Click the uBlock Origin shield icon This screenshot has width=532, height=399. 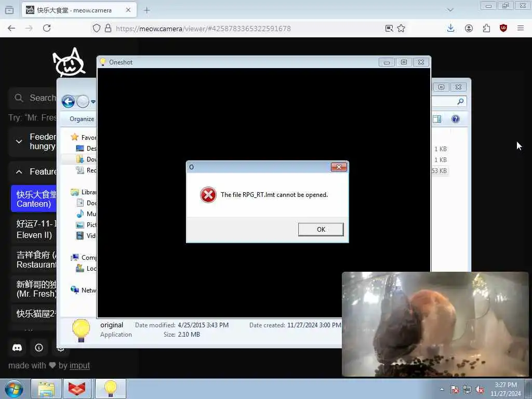click(x=503, y=28)
